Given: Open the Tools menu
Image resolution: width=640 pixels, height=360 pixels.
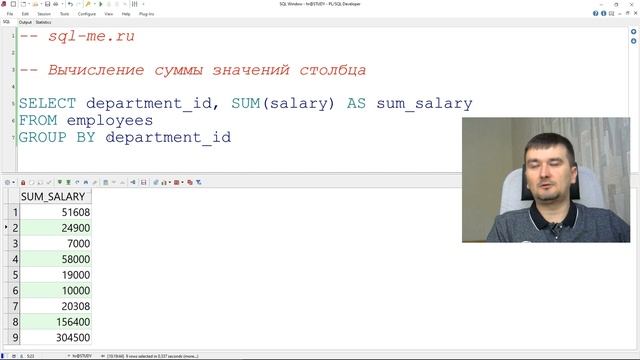Looking at the screenshot, I should coord(64,14).
